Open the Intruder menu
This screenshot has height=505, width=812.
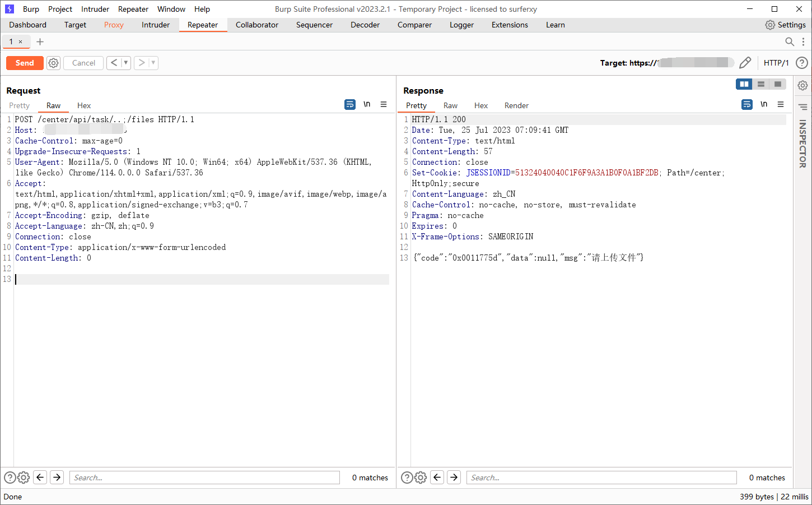coord(95,9)
